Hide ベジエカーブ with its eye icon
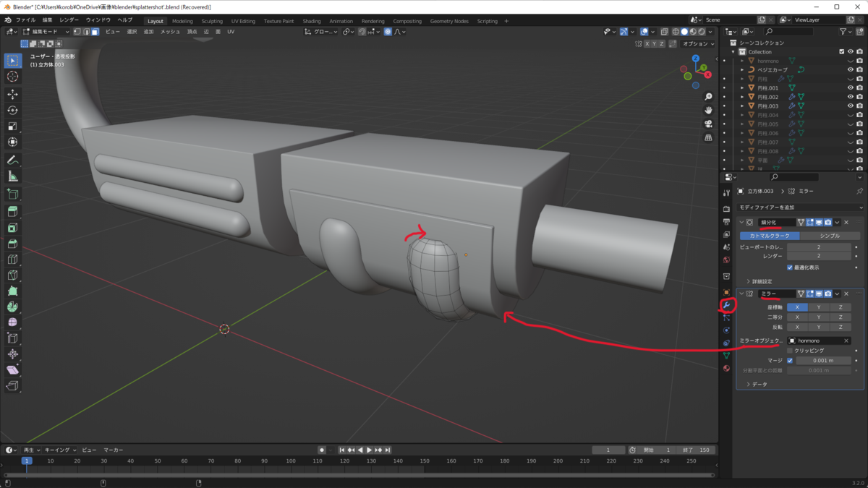The width and height of the screenshot is (868, 488). coord(850,69)
